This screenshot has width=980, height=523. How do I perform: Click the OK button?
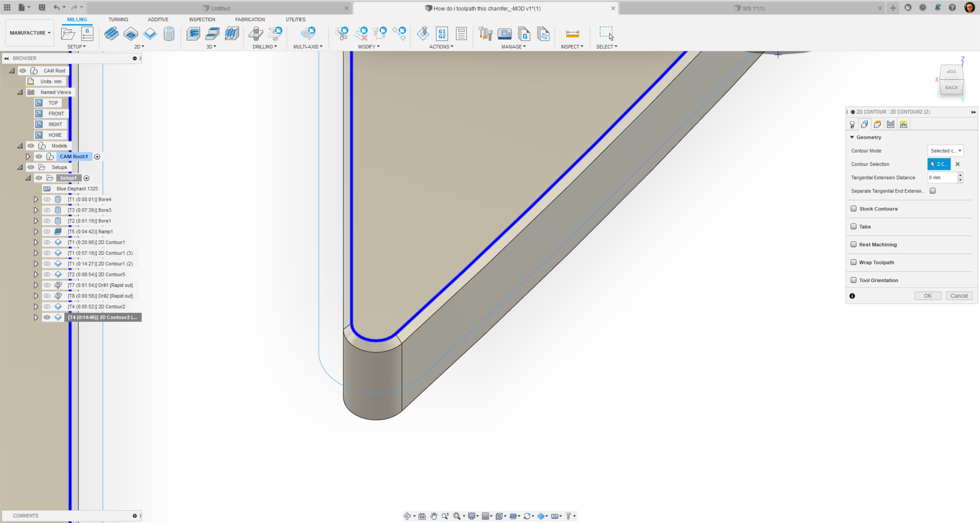(928, 296)
